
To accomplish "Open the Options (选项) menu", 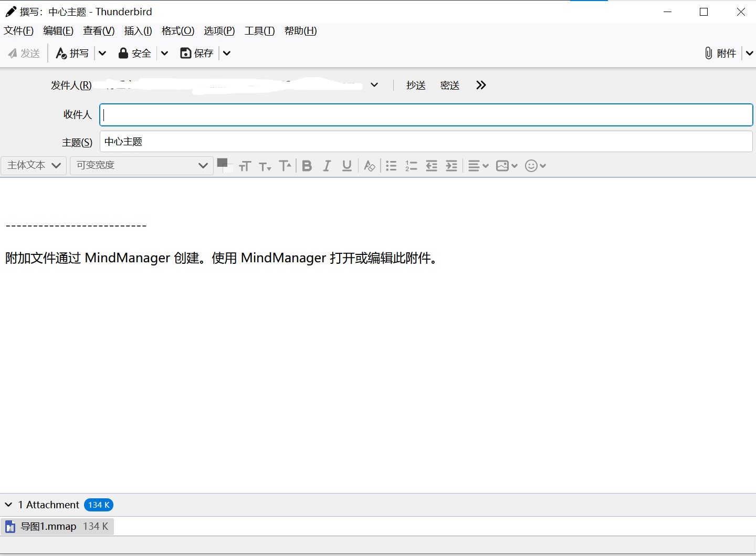I will point(219,31).
